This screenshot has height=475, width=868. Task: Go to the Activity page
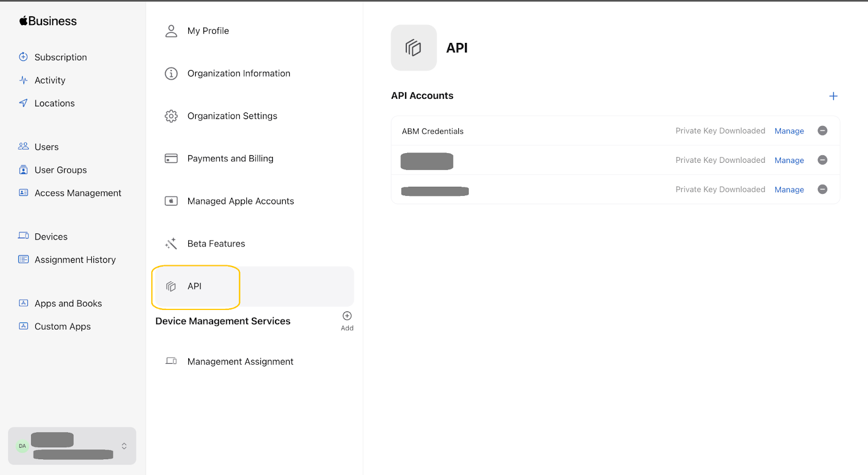coord(50,80)
